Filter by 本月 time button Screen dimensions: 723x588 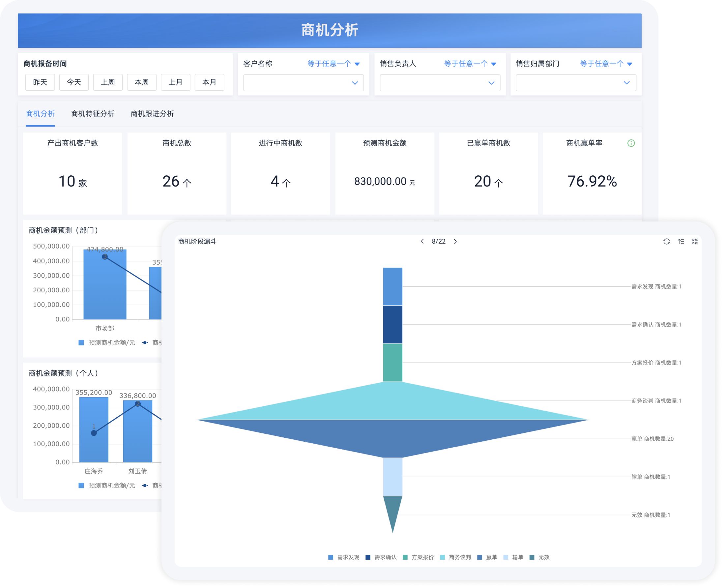pos(209,82)
